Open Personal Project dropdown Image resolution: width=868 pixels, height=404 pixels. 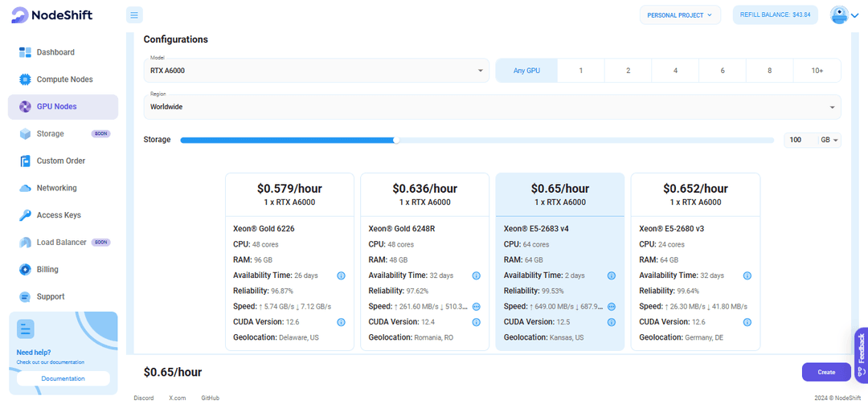click(x=680, y=15)
